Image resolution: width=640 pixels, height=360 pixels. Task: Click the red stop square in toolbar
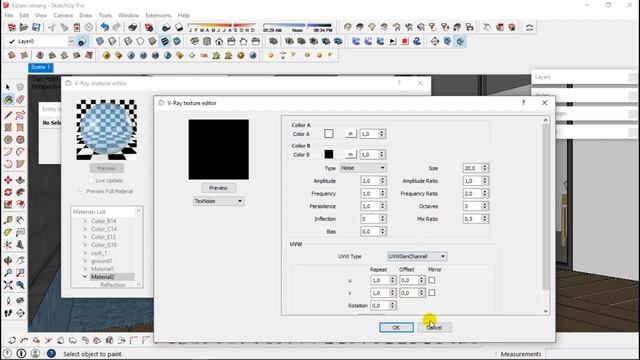point(405,41)
